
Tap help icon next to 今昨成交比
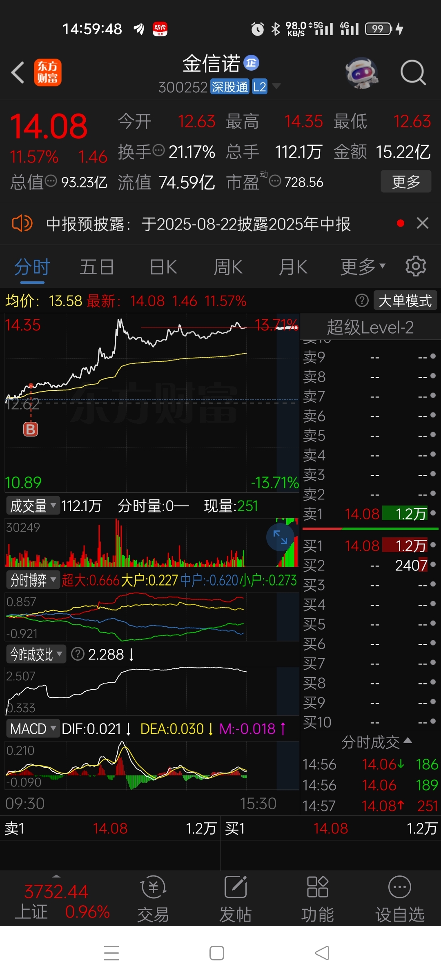(78, 654)
